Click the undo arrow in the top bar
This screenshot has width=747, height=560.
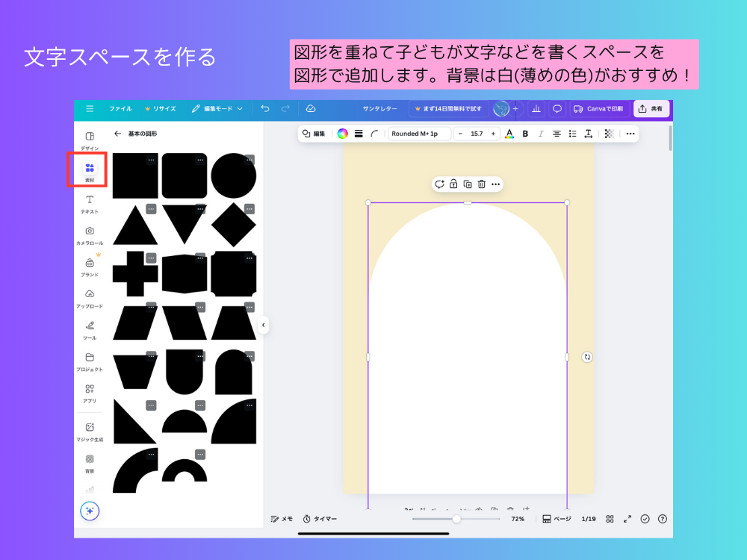click(264, 108)
